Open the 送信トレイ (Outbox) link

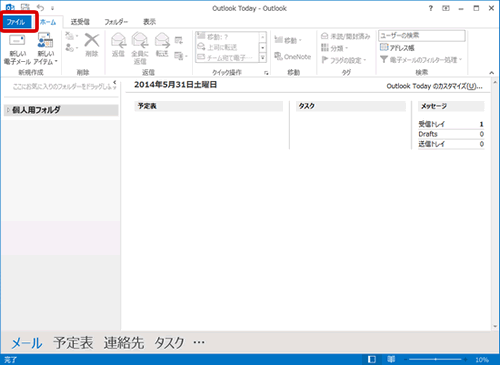click(431, 144)
